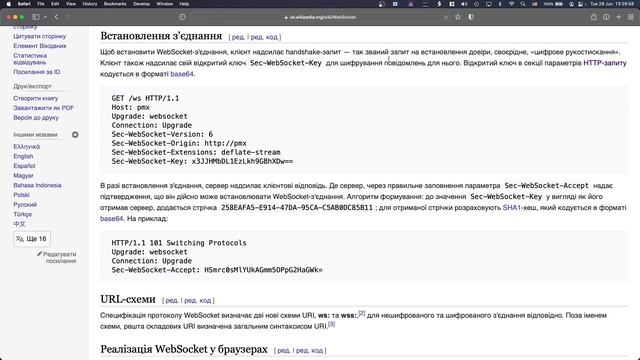
Task: Click ред. link beside URL-схеми heading
Action: [x=171, y=300]
